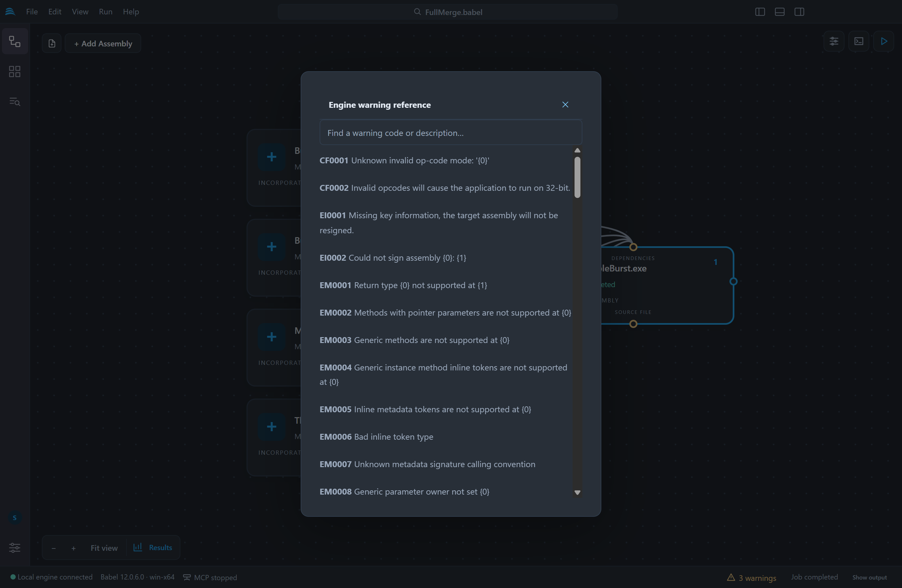Open the terminal console icon
Viewport: 902px width, 588px height.
(x=859, y=41)
